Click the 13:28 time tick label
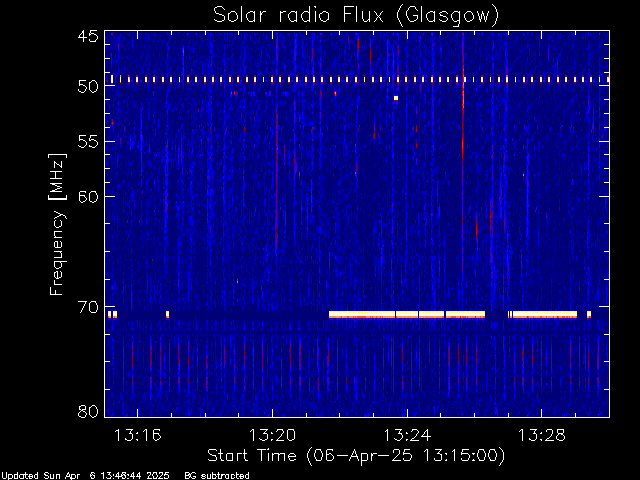The height and width of the screenshot is (480, 640). tap(542, 435)
